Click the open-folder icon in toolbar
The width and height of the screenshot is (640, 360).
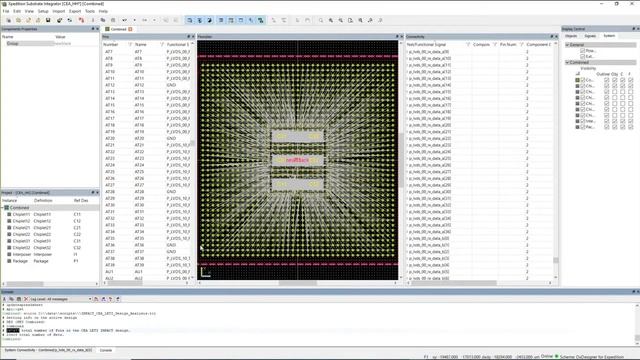pos(18,20)
